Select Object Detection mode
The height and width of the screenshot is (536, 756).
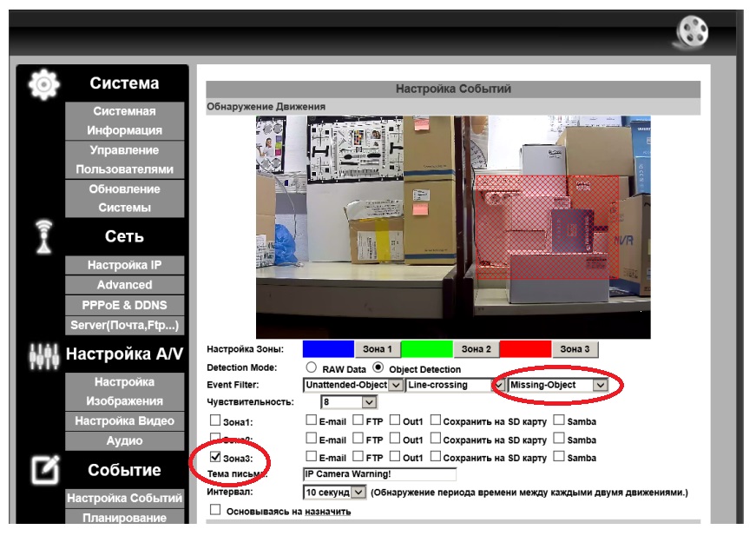pyautogui.click(x=378, y=367)
